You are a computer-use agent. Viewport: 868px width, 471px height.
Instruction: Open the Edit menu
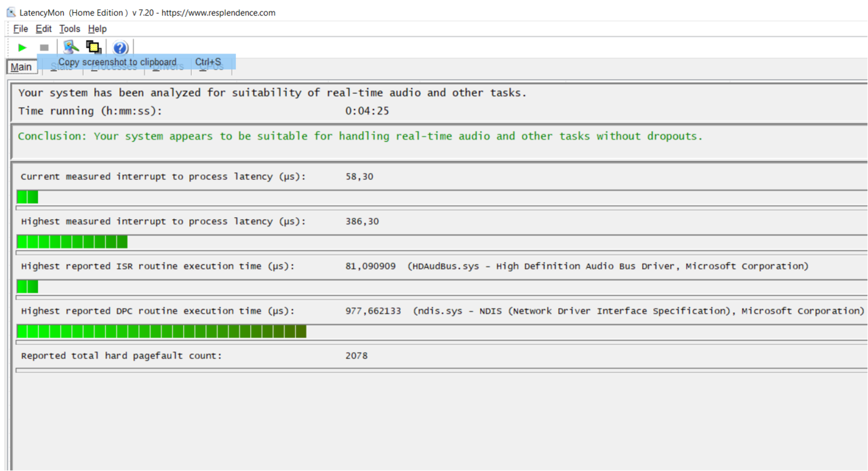(x=44, y=29)
